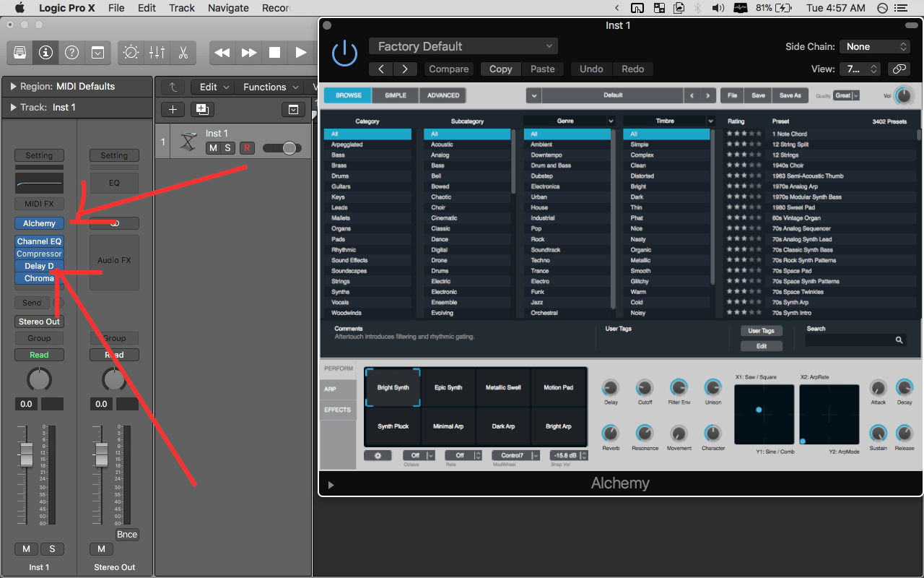Expand the Region MIDI Defaults disclosure triangle

tap(13, 87)
